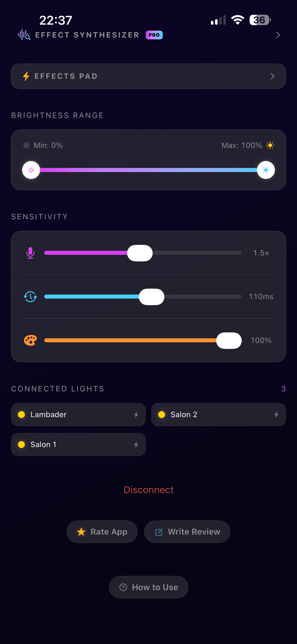This screenshot has height=644, width=297.
Task: Open the Effects Pad chevron
Action: tap(272, 76)
